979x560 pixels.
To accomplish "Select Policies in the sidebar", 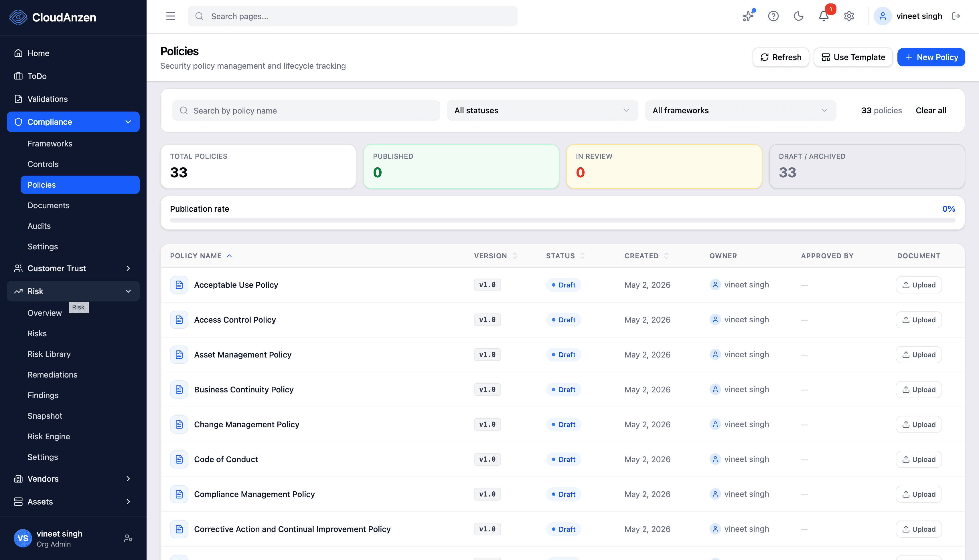I will 80,184.
